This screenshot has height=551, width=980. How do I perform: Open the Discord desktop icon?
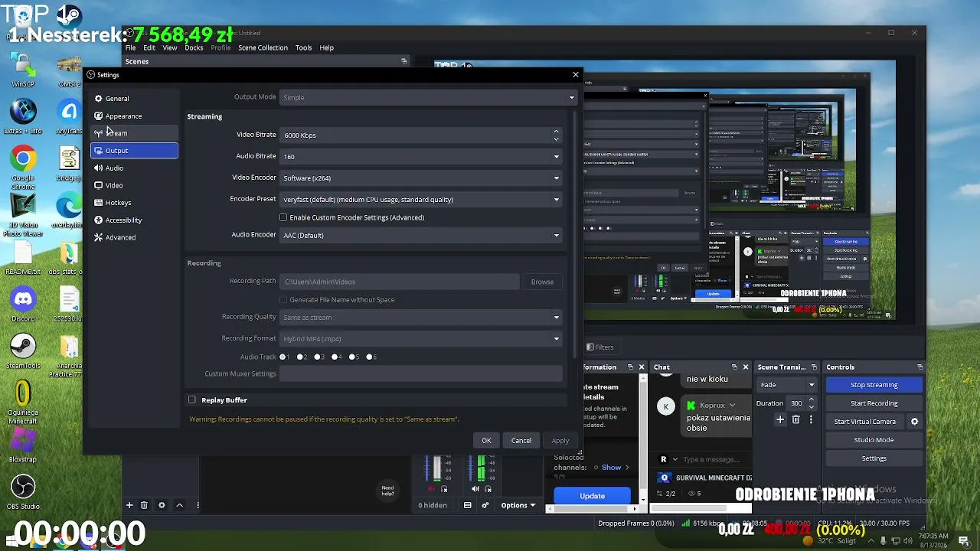click(x=23, y=305)
